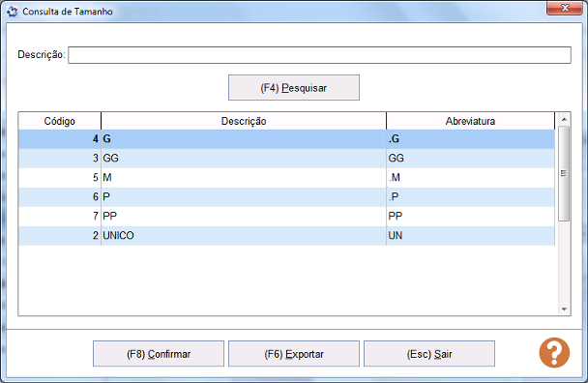The width and height of the screenshot is (588, 383).
Task: Sort by the Código column header
Action: (x=60, y=121)
